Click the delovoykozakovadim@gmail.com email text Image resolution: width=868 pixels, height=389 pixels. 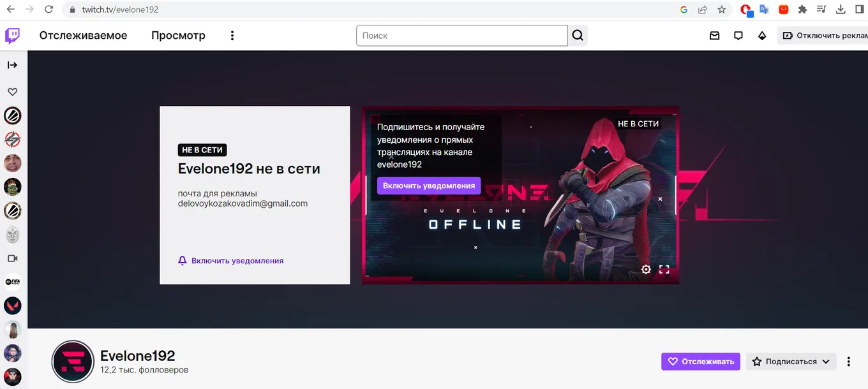pos(243,204)
